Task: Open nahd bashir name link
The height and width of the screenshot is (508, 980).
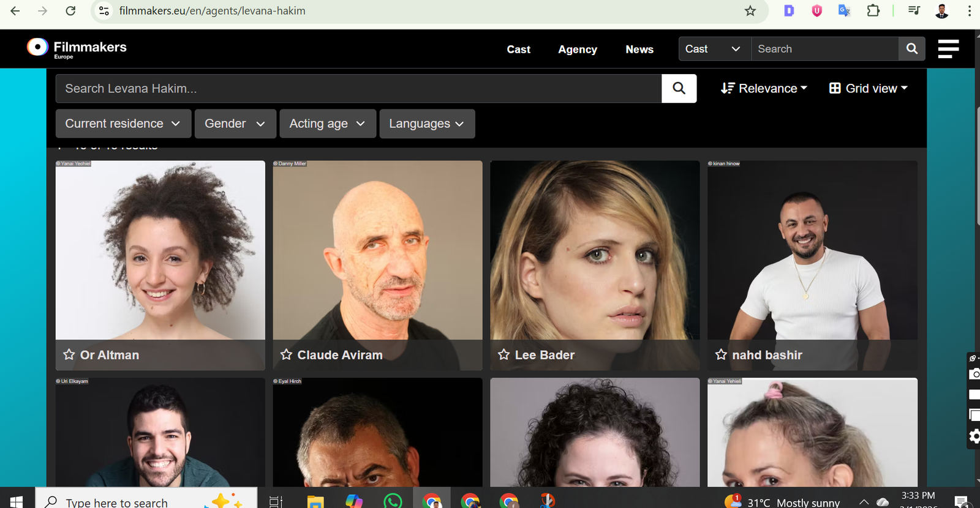Action: point(767,355)
